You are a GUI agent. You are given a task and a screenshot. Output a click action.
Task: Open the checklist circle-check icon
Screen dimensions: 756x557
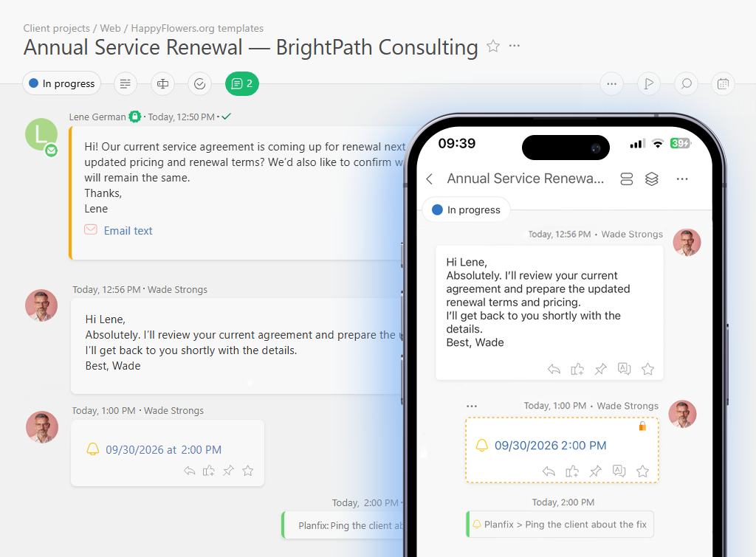click(199, 84)
